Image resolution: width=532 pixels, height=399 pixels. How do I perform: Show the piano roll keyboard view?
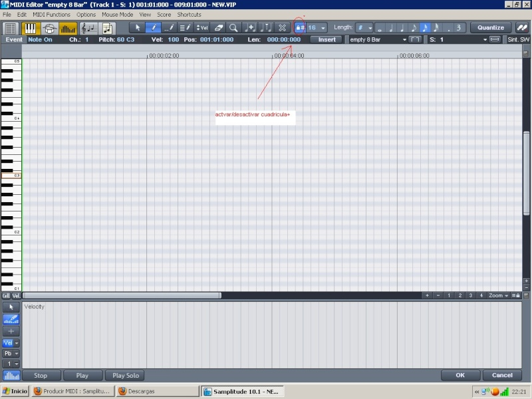tap(30, 28)
